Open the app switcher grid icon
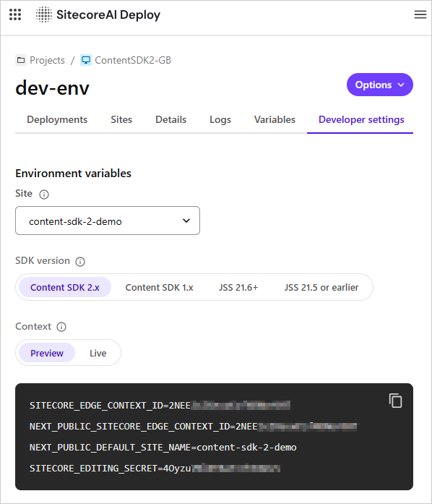This screenshot has height=504, width=432. pos(15,14)
